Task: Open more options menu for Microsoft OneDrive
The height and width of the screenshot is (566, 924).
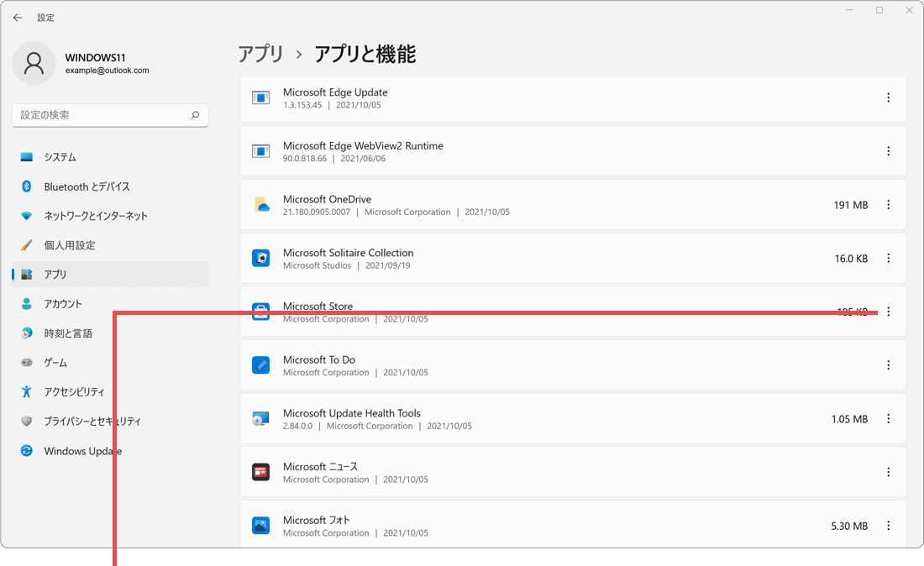Action: coord(888,205)
